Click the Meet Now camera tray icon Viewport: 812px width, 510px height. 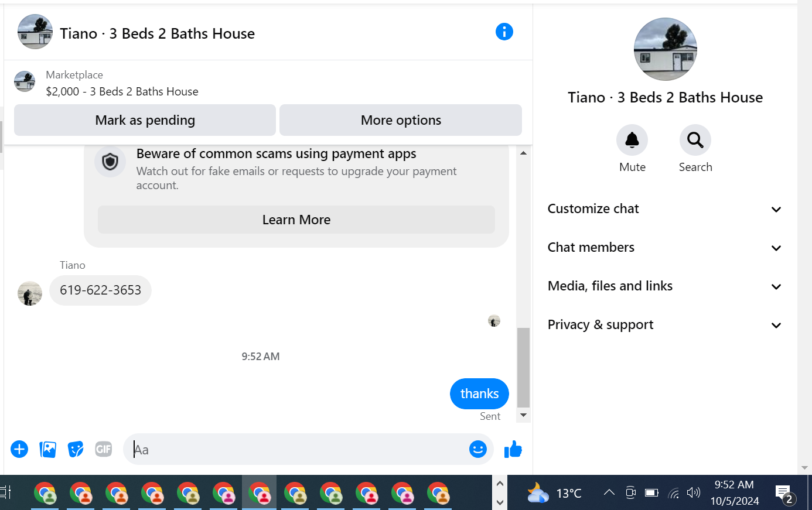coord(630,492)
